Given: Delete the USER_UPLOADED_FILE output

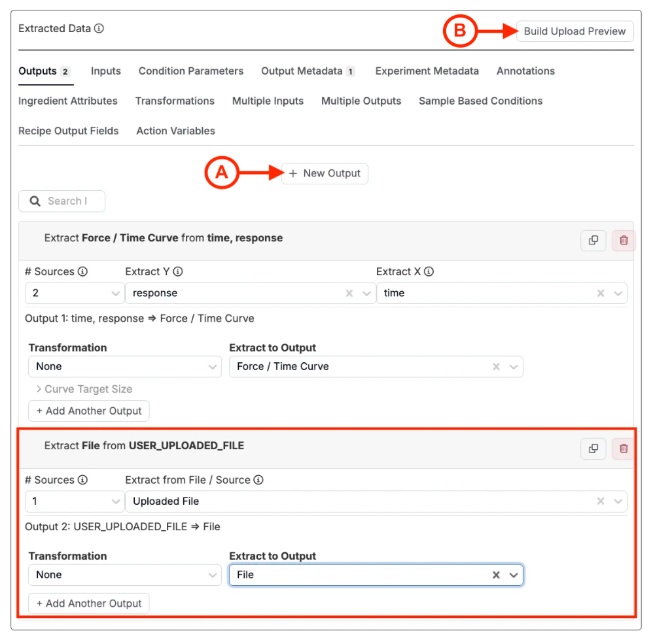Looking at the screenshot, I should pyautogui.click(x=623, y=449).
